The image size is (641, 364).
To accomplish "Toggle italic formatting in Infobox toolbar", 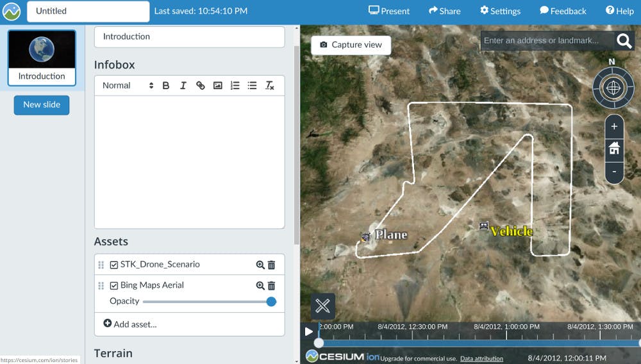I will (x=183, y=85).
